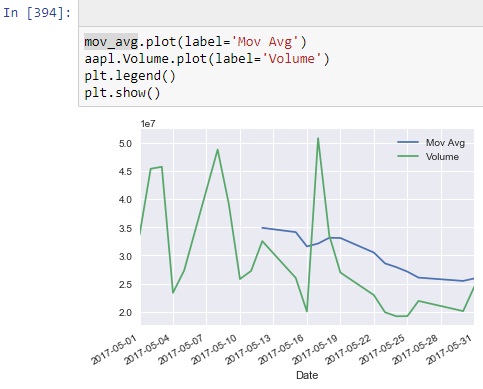Image resolution: width=483 pixels, height=389 pixels.
Task: Click the 2017-05-01 x-axis date label
Action: [114, 350]
